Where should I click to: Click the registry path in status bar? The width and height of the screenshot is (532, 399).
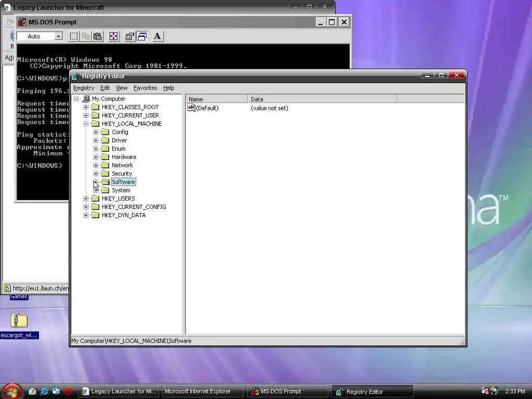click(x=131, y=341)
